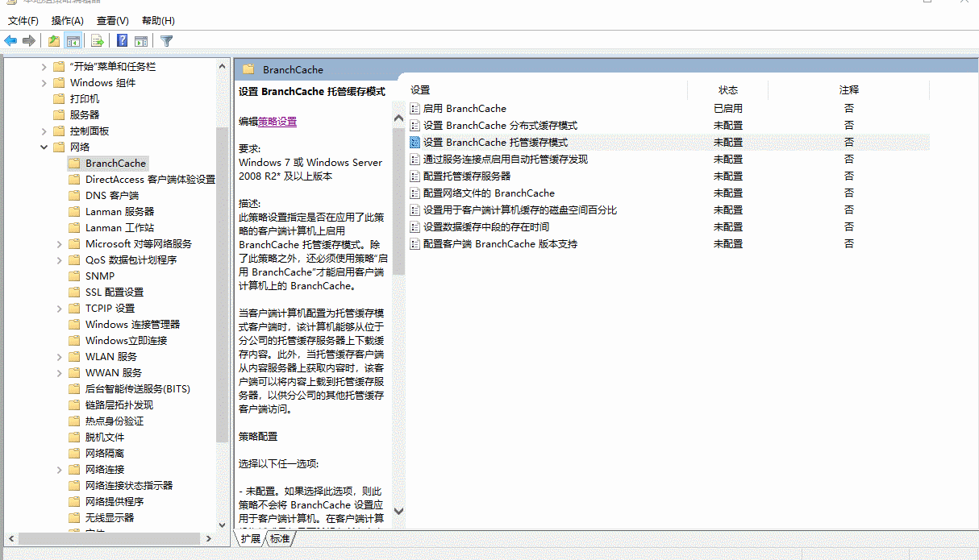
Task: Expand QoS 数据包计划程序 node
Action: click(x=60, y=259)
